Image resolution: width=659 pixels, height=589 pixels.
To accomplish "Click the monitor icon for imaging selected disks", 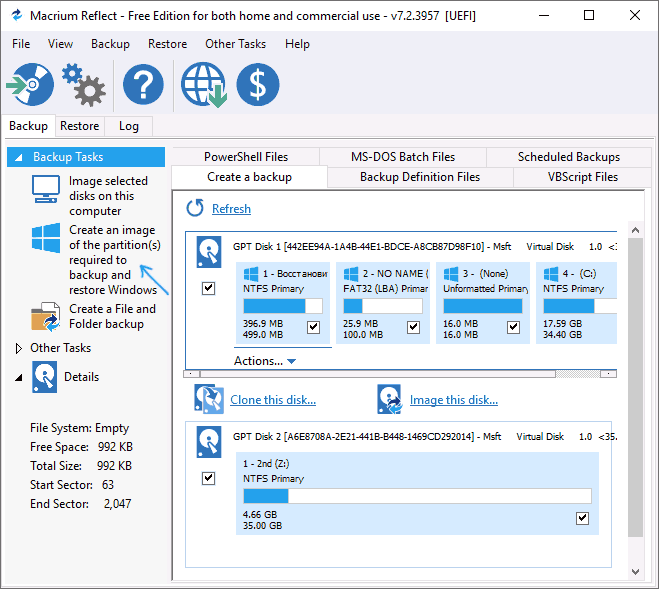I will point(45,190).
